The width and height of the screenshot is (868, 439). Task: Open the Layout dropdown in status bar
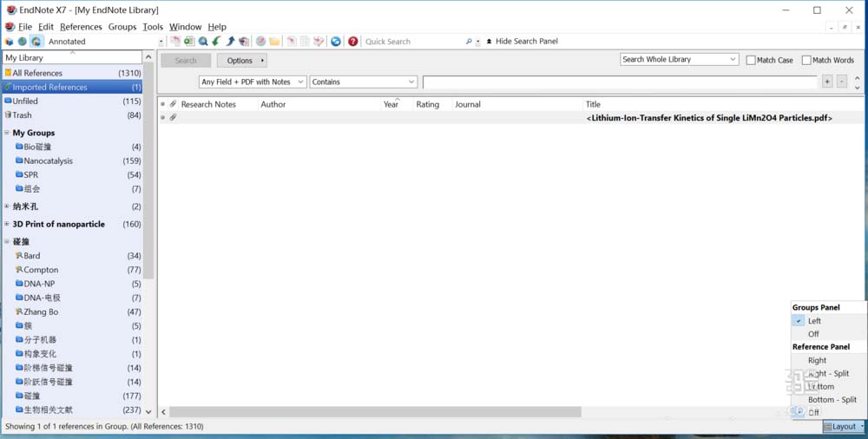click(845, 427)
